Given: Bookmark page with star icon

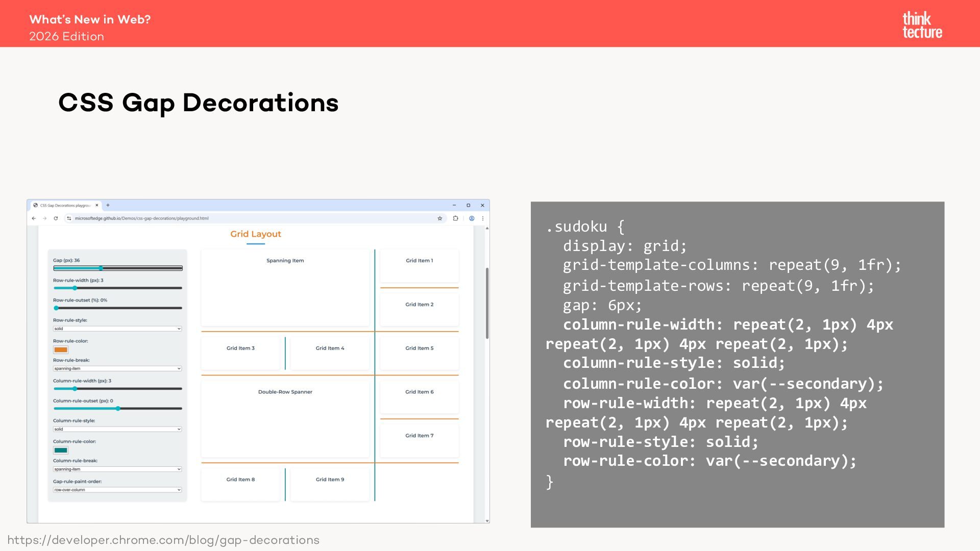Looking at the screenshot, I should pos(439,218).
